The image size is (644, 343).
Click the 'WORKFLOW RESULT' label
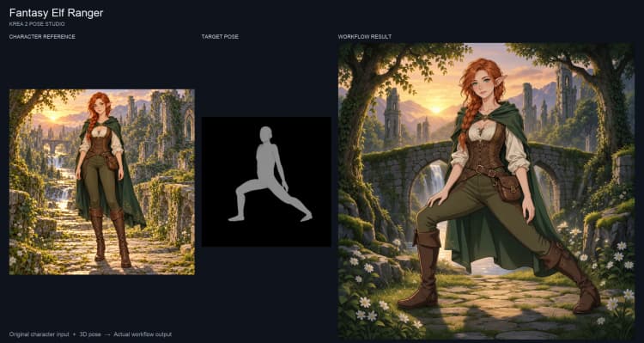click(x=365, y=37)
